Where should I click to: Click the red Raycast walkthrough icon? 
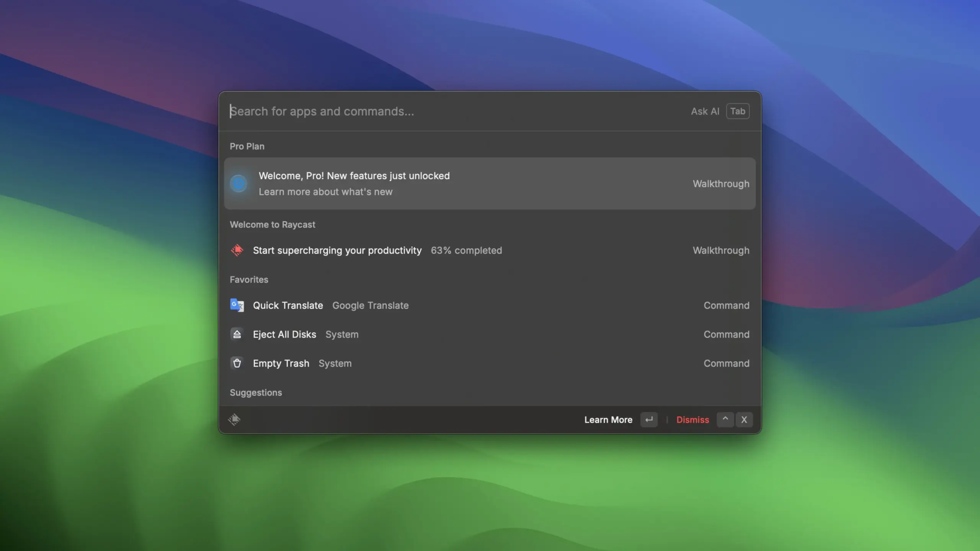coord(237,250)
